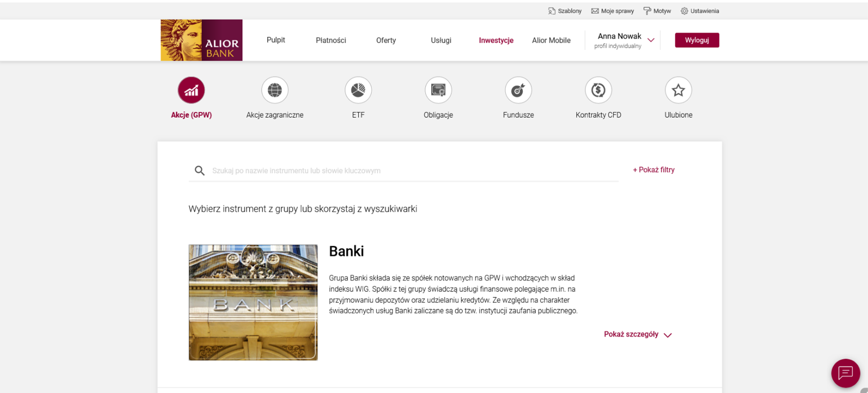Expand Pokaż szczegóły for Banki
Image resolution: width=868 pixels, height=393 pixels.
point(638,334)
